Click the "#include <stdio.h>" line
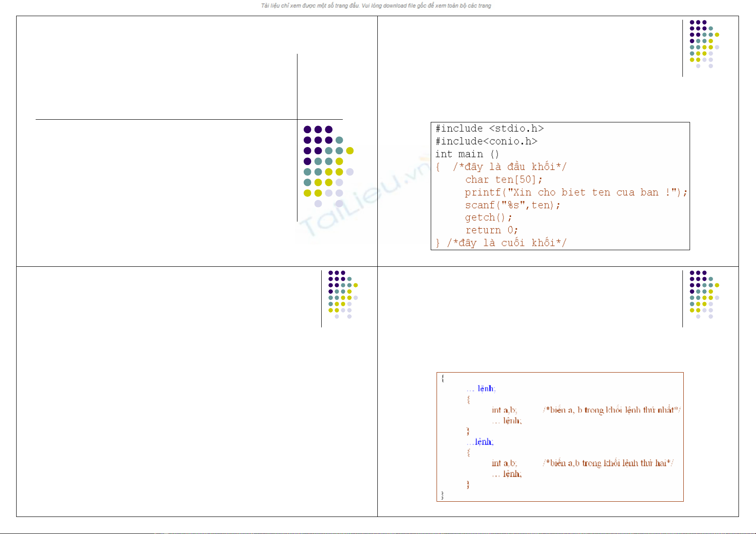 (489, 129)
